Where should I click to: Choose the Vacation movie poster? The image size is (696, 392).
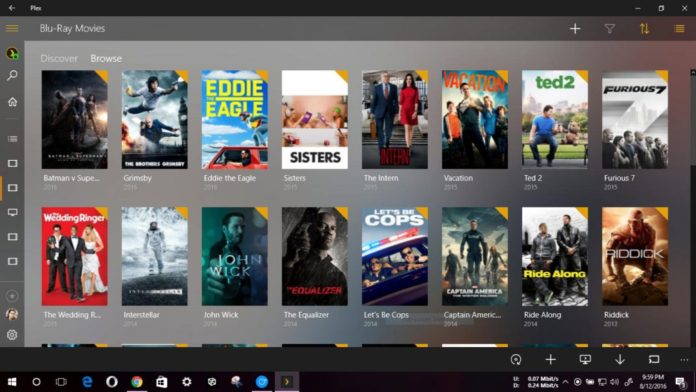[475, 119]
